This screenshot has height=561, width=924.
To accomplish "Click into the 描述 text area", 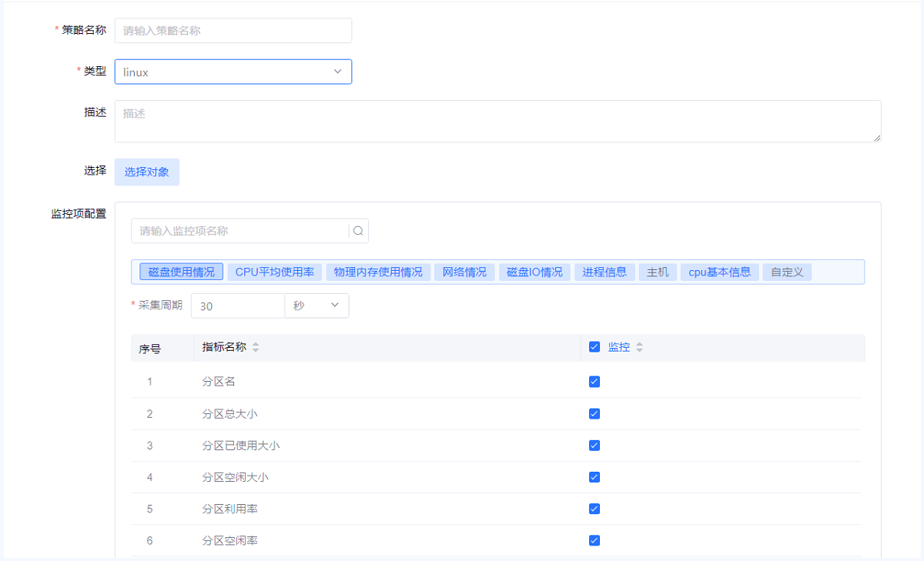I will pyautogui.click(x=497, y=121).
